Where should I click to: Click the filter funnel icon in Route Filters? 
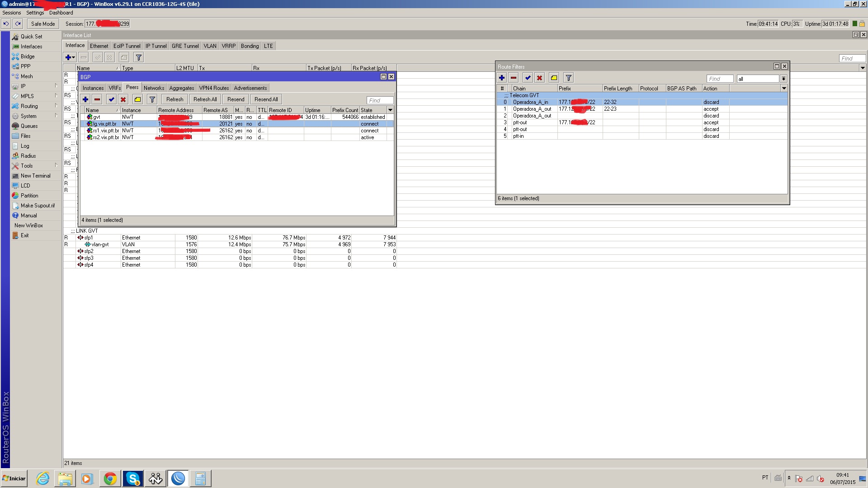tap(569, 78)
